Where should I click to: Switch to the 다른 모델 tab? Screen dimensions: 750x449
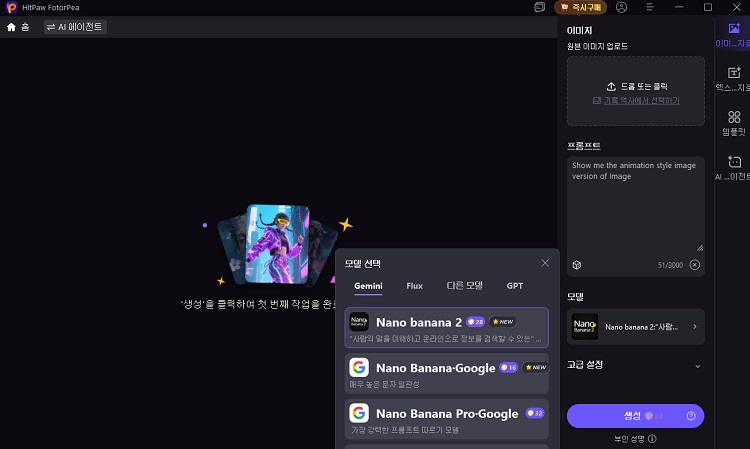(x=464, y=285)
